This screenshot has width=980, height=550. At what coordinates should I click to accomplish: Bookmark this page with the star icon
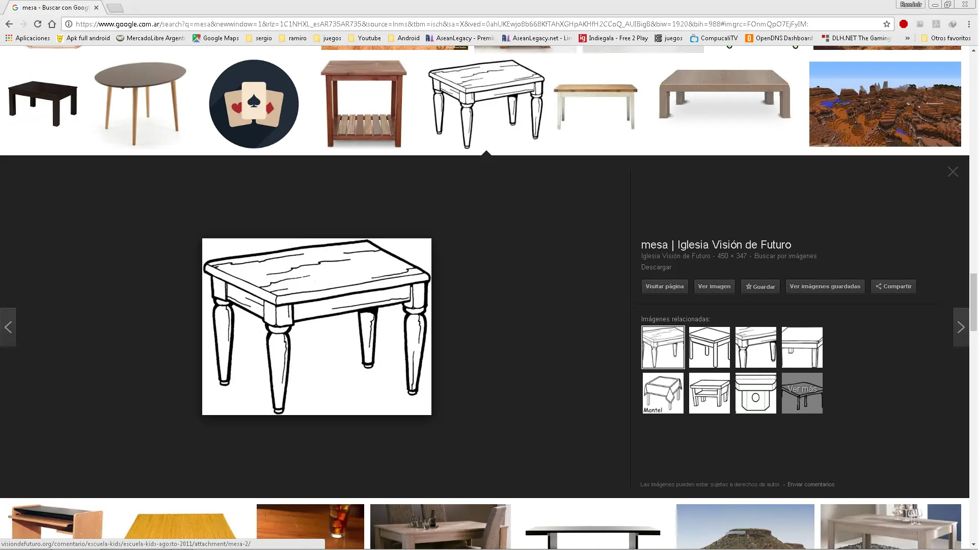click(x=887, y=24)
